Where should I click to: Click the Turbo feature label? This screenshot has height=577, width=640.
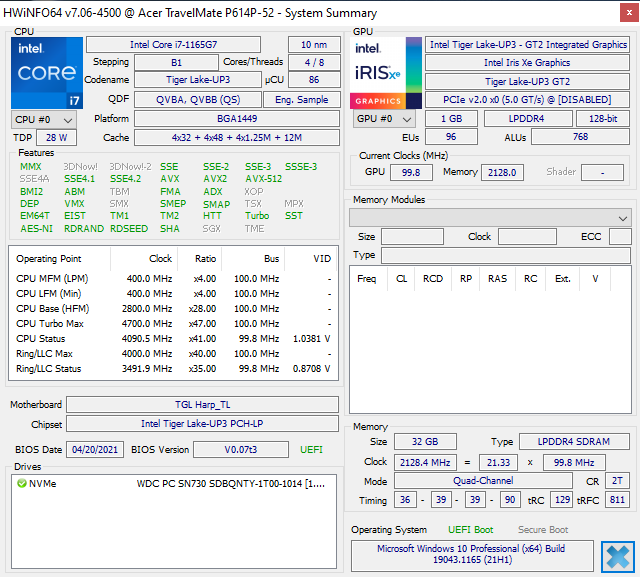click(x=257, y=215)
